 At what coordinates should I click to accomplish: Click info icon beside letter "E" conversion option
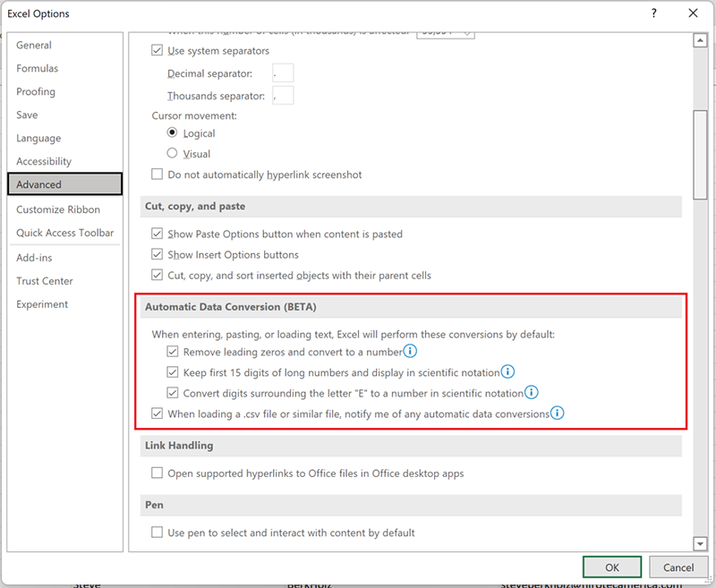[x=531, y=392]
